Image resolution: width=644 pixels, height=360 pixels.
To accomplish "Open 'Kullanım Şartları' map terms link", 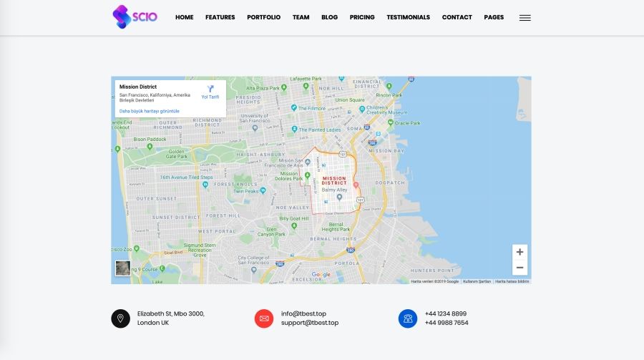I will [477, 281].
